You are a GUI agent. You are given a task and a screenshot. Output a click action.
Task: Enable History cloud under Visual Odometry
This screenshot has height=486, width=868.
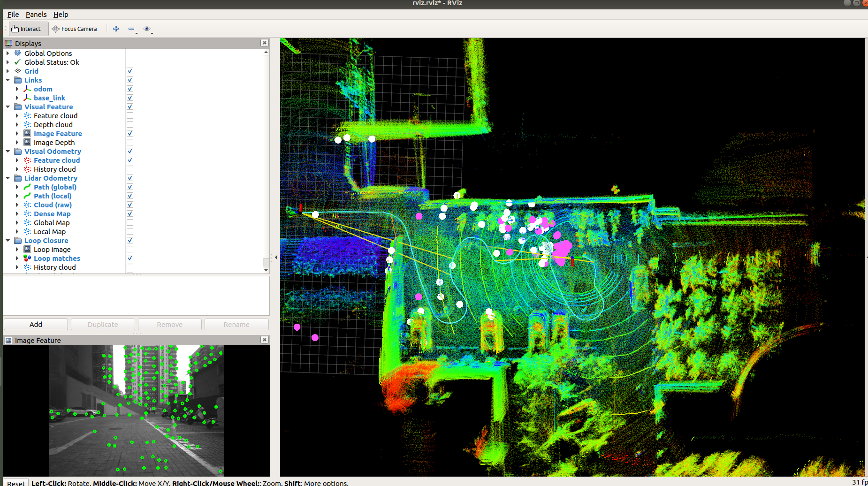(130, 169)
